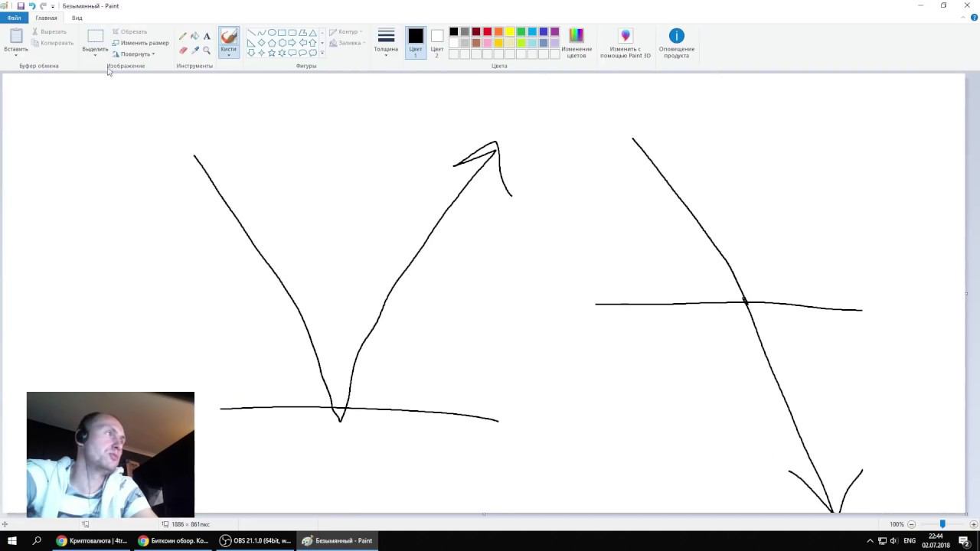This screenshot has height=551, width=980.
Task: Click the zoom slider handle in status bar
Action: coord(942,524)
